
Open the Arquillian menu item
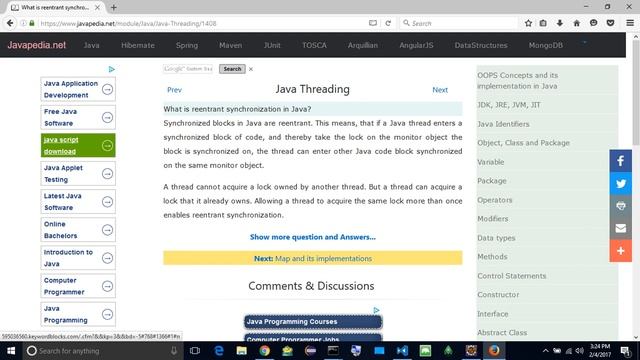pos(363,45)
